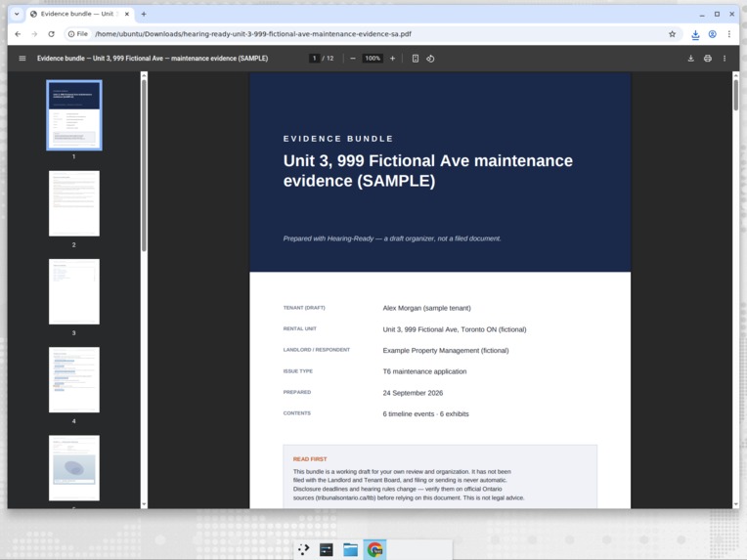Open the Chrome profile icon

tap(712, 34)
